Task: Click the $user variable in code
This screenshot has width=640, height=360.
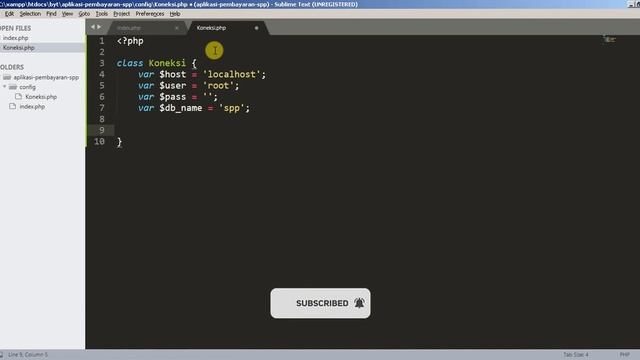Action: [x=173, y=86]
